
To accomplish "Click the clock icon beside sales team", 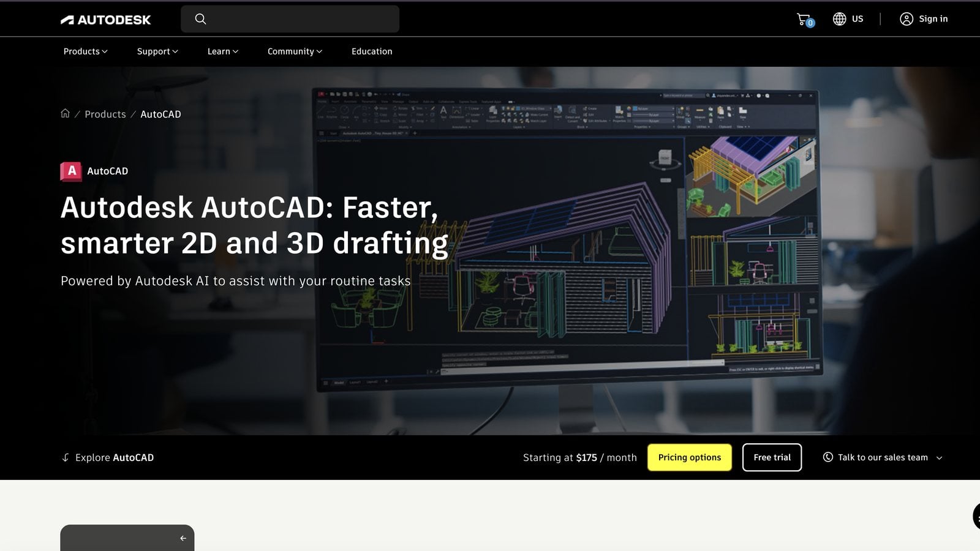I will click(827, 457).
